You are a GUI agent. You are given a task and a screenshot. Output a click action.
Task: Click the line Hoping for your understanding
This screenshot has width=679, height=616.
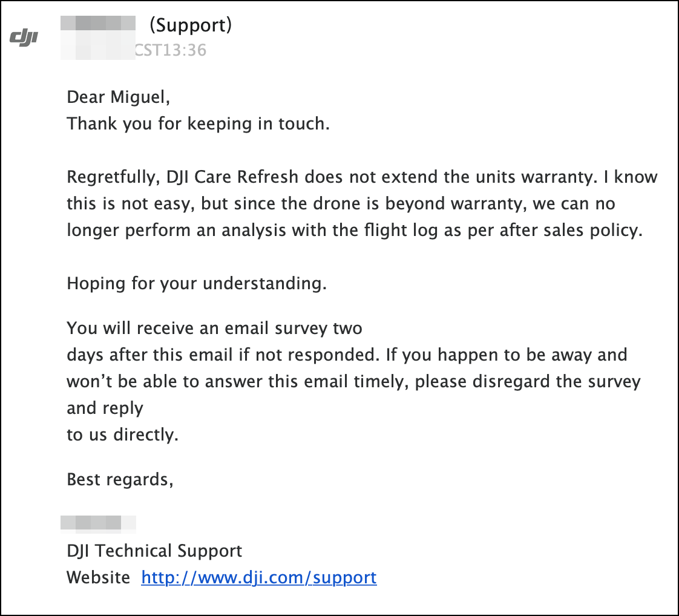(197, 284)
